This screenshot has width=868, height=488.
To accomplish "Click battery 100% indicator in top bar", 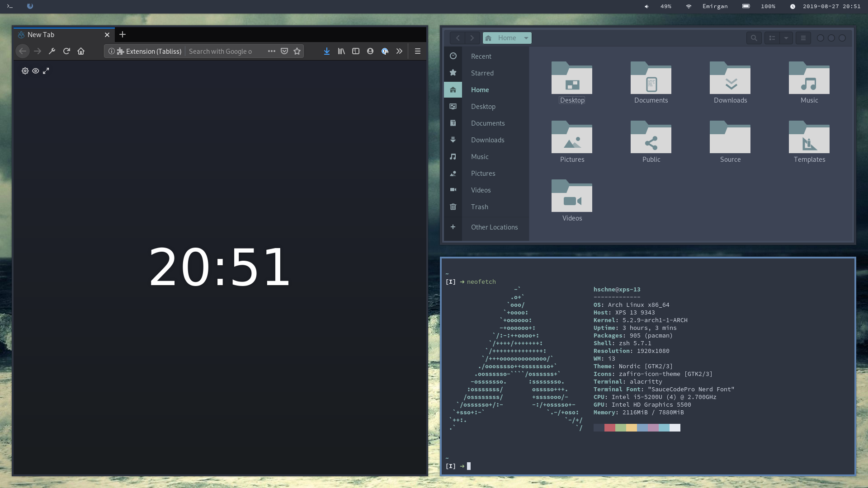I will (x=759, y=6).
